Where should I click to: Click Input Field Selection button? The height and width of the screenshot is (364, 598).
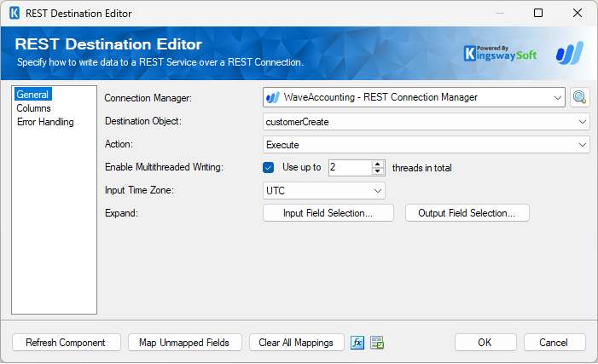coord(328,213)
